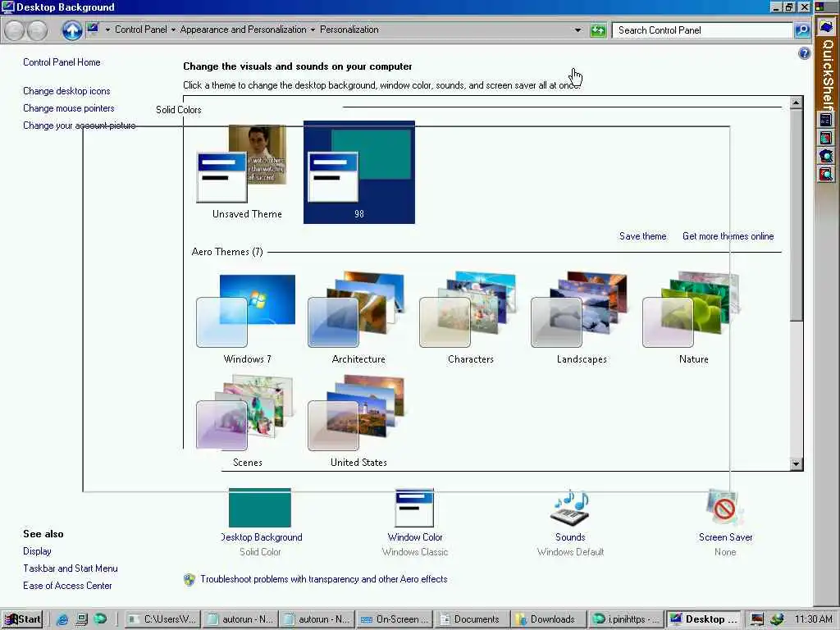
Task: Click the Aero troubleshoot shield icon
Action: click(189, 580)
